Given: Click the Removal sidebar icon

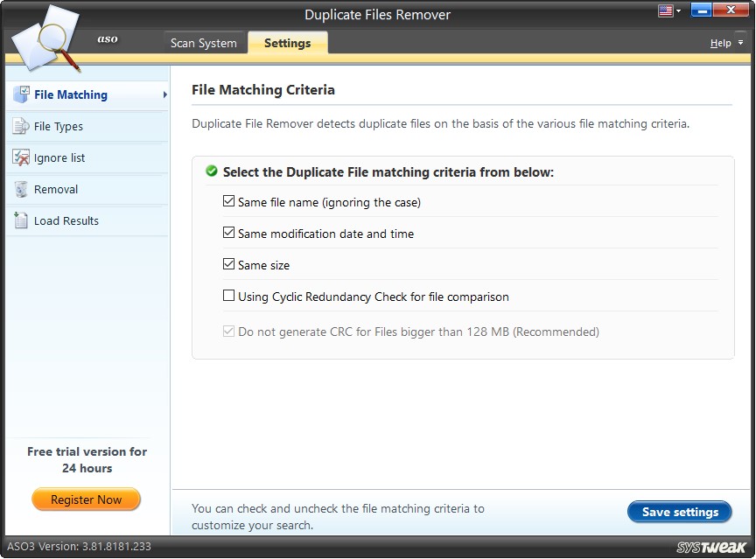Looking at the screenshot, I should pyautogui.click(x=22, y=189).
